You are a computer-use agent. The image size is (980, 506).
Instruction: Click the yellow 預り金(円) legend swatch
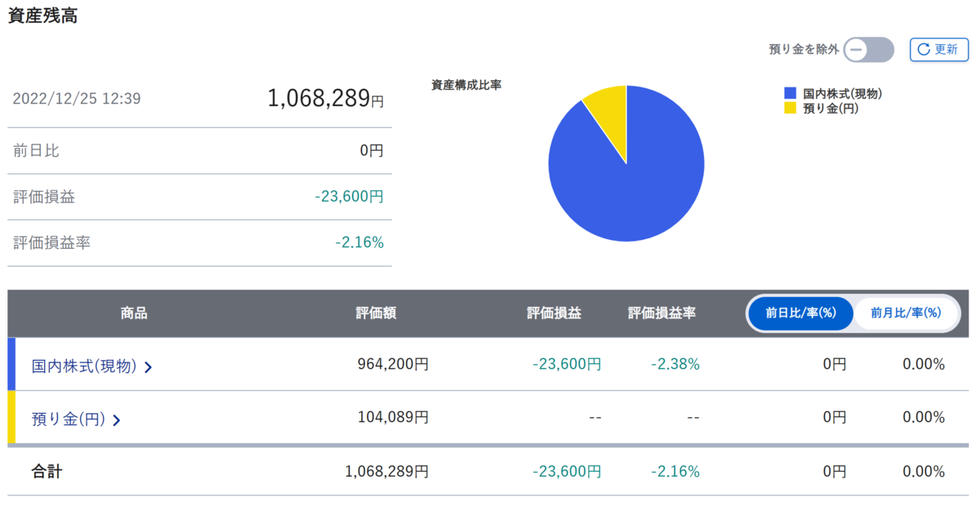(x=790, y=108)
